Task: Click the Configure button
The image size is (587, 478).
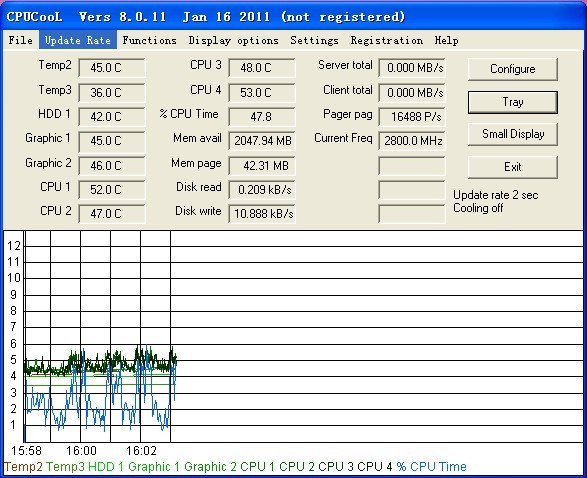Action: [513, 69]
